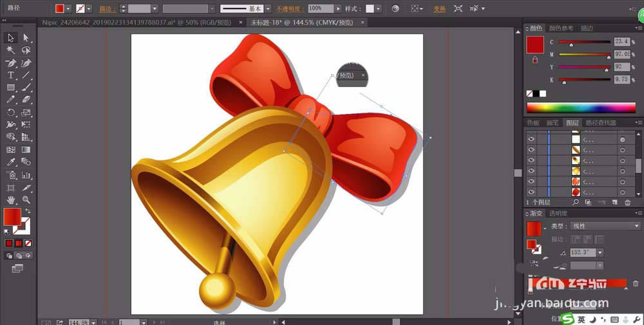Open stroke weight dropdown

tap(155, 8)
